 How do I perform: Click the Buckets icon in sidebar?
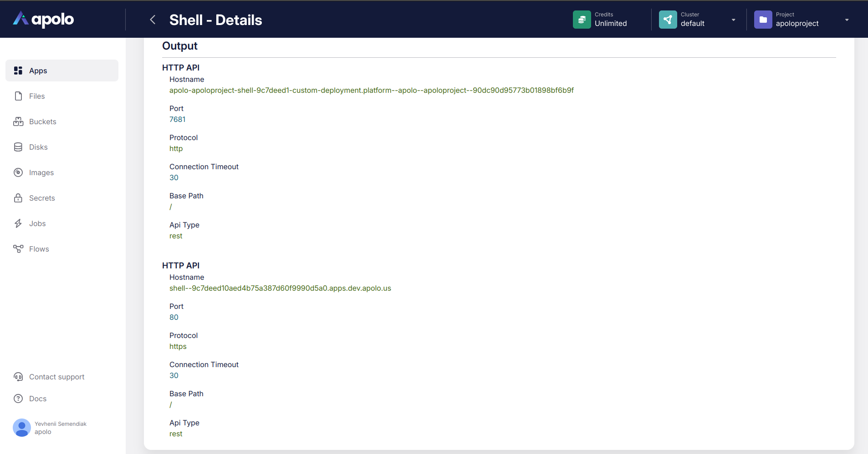point(18,121)
